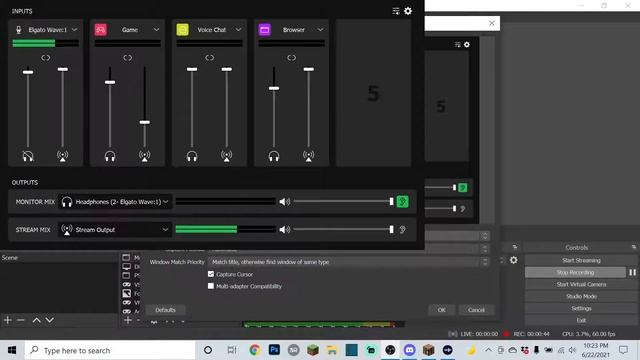Click Game stream volume slider handle
Viewport: 640px width, 360px height.
tap(144, 122)
